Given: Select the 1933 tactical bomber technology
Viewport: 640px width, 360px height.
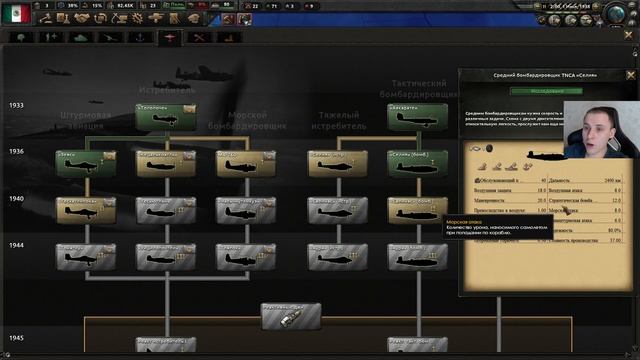Looking at the screenshot, I should 418,117.
